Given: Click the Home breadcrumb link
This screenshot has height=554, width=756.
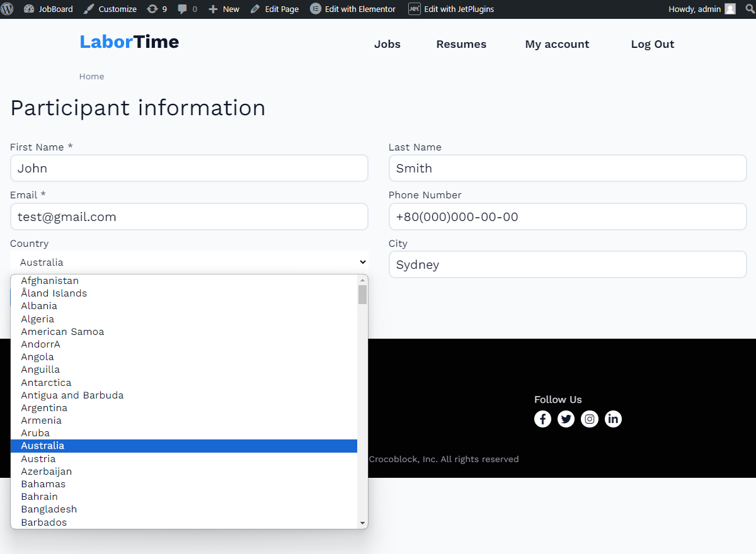Looking at the screenshot, I should pos(91,76).
